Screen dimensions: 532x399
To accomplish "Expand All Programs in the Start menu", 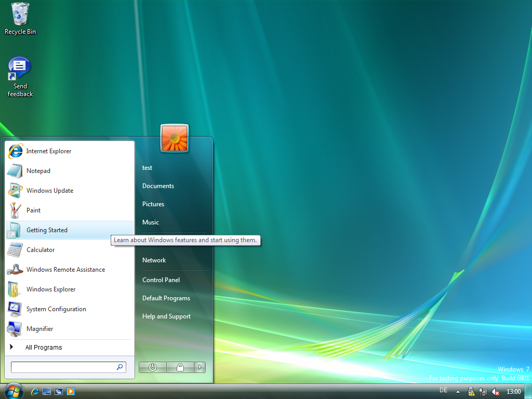I will [70, 347].
